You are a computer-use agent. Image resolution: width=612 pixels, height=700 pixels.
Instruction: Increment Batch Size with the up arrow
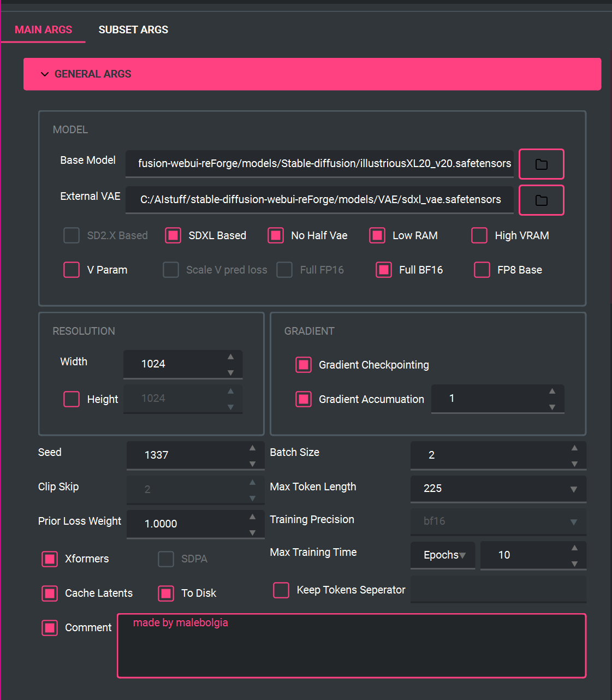(x=574, y=448)
